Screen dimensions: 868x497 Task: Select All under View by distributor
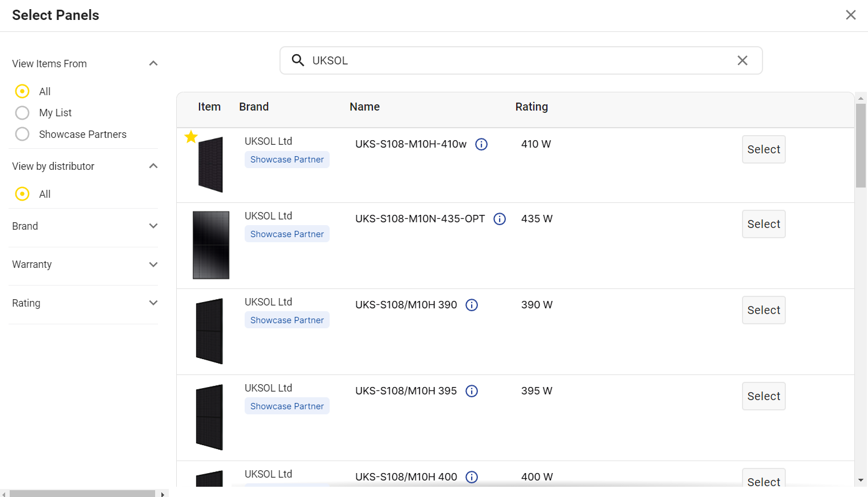pyautogui.click(x=22, y=194)
